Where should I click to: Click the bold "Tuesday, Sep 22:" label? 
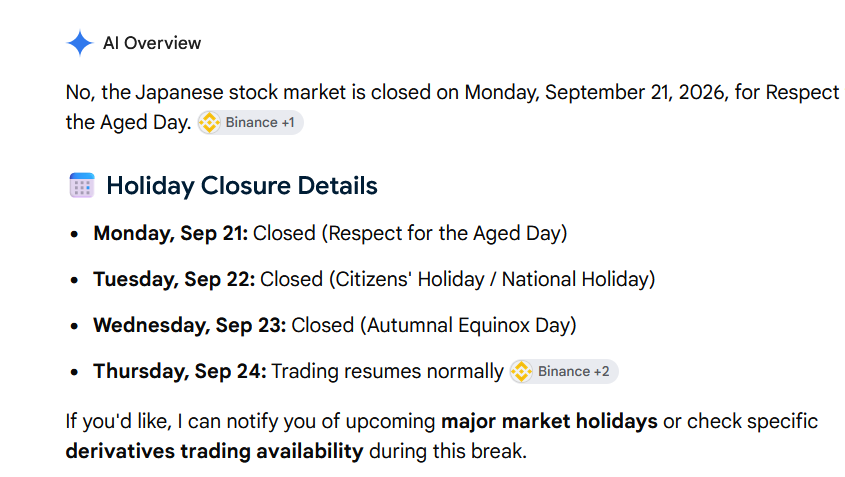click(174, 279)
